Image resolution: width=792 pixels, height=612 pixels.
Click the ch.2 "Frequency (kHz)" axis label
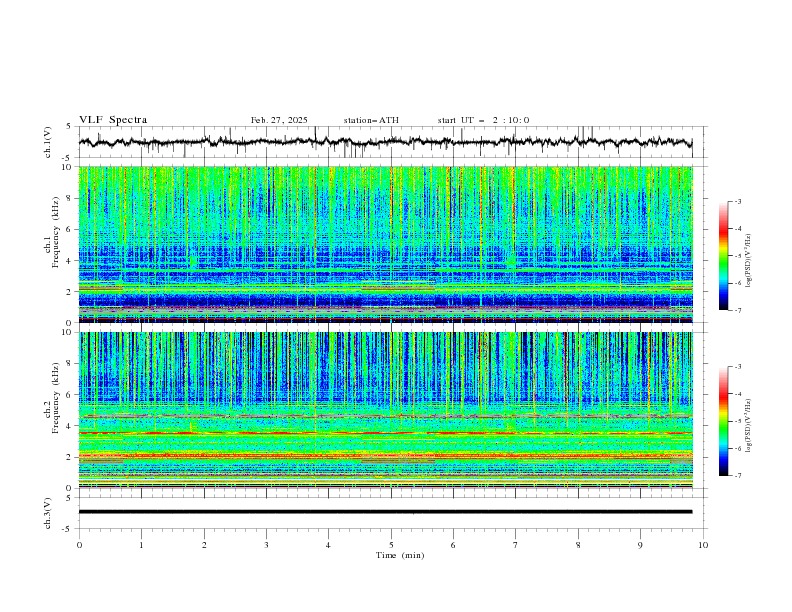(x=56, y=398)
